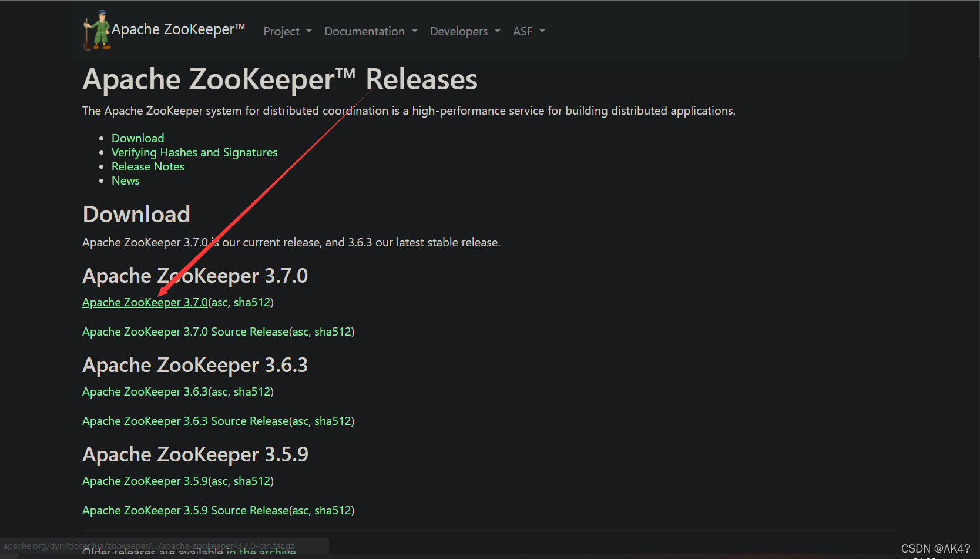
Task: Download Apache ZooKeeper 3.5.9 Source Release
Action: click(186, 510)
